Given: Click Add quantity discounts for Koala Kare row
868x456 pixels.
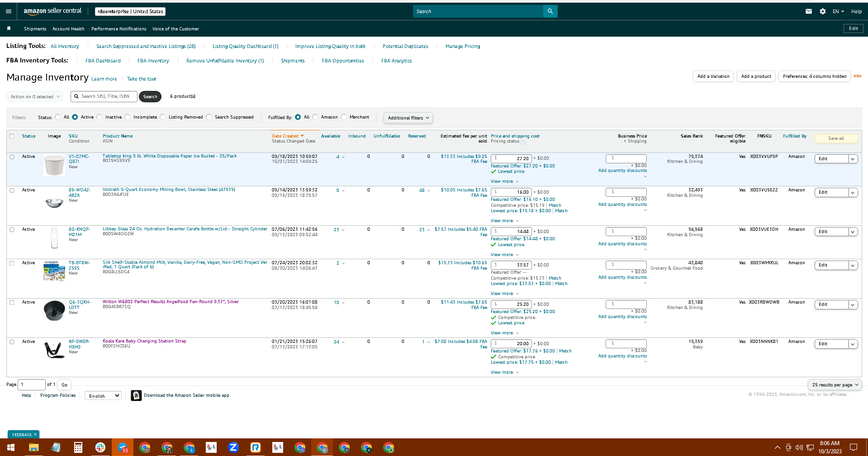Looking at the screenshot, I should [622, 356].
